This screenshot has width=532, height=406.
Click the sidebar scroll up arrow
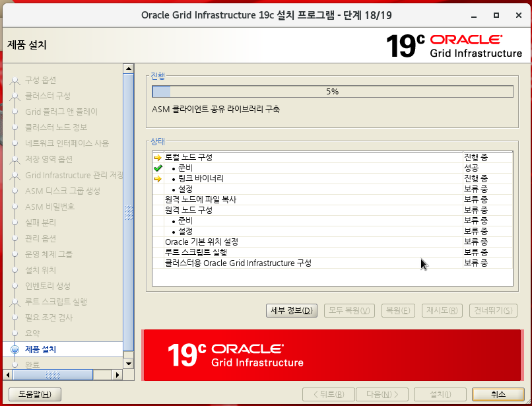coord(128,69)
